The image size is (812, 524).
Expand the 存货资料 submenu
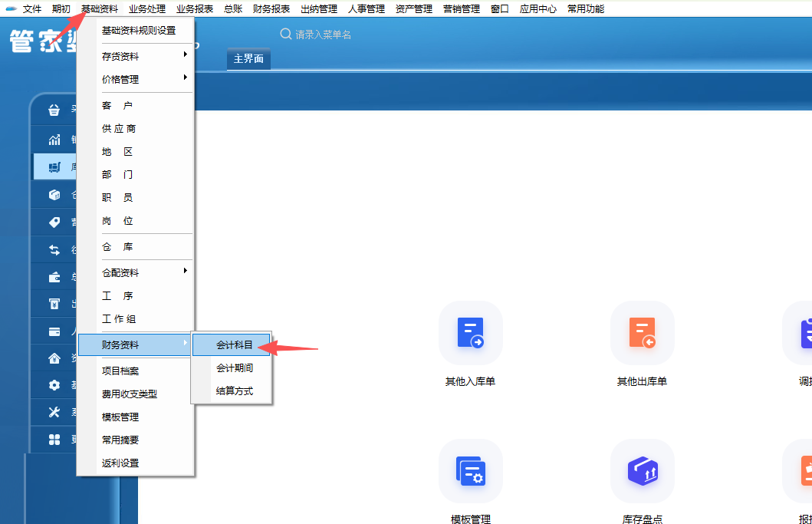135,56
